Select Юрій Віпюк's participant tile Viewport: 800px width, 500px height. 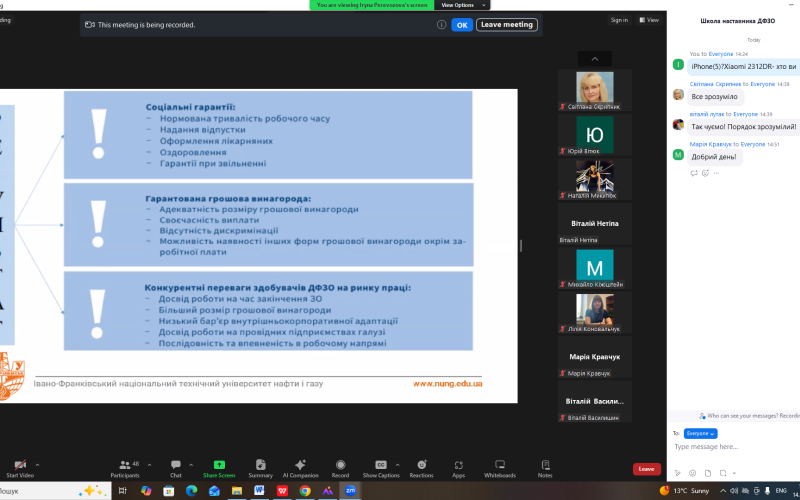click(594, 135)
